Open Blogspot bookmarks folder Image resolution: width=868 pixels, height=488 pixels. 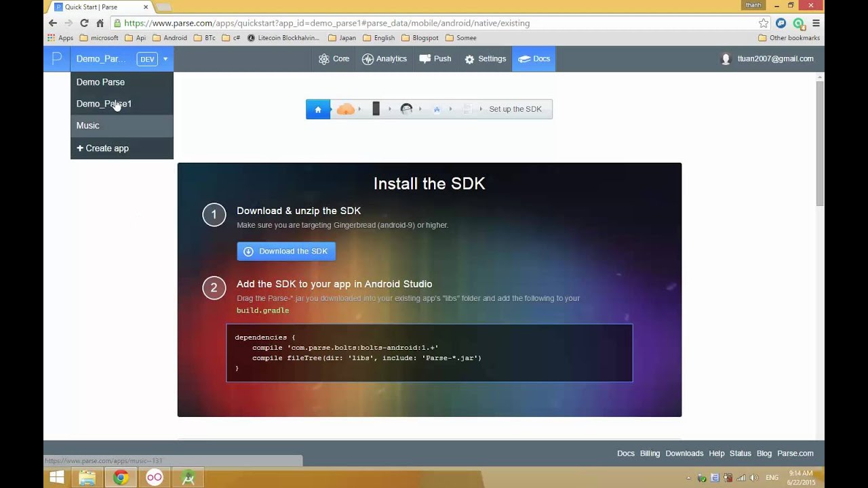(420, 38)
